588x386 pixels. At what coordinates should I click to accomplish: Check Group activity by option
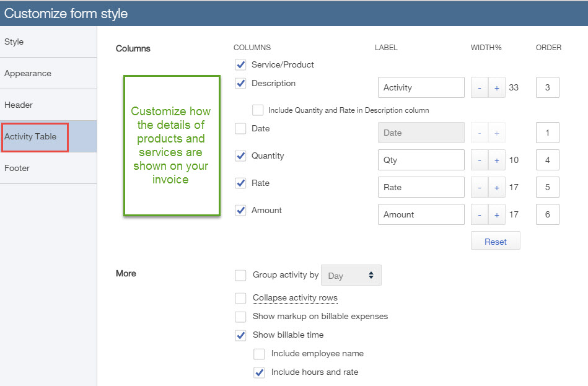(x=240, y=275)
